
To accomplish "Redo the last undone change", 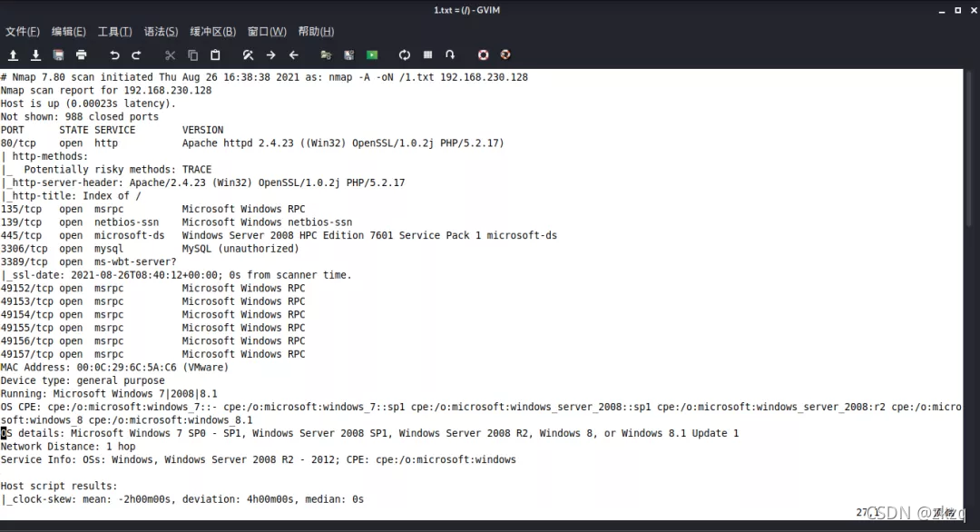I will [136, 55].
